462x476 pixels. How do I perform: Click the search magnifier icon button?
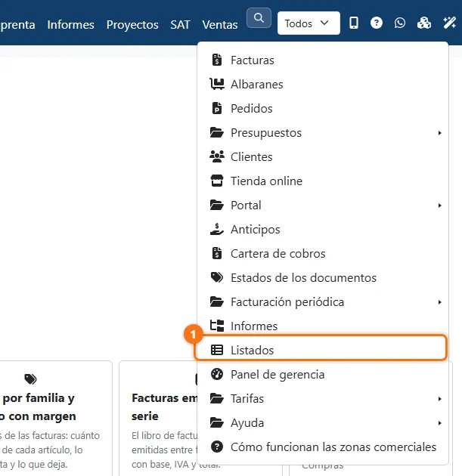(259, 18)
